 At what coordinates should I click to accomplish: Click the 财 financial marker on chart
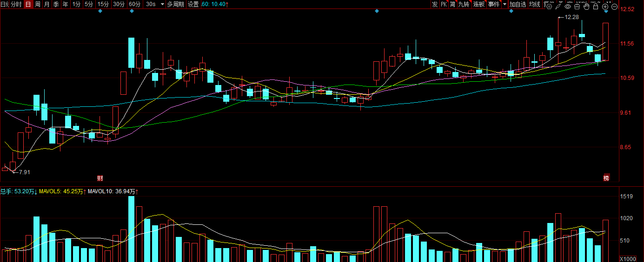100,178
